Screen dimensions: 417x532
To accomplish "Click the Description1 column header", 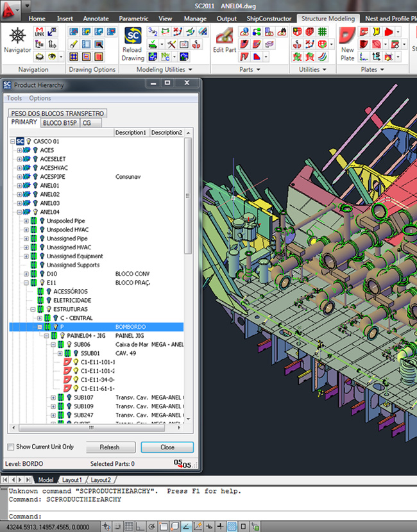I will 131,132.
